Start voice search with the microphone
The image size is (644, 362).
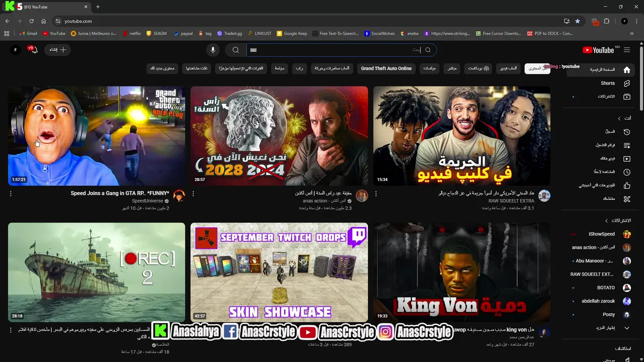(213, 50)
